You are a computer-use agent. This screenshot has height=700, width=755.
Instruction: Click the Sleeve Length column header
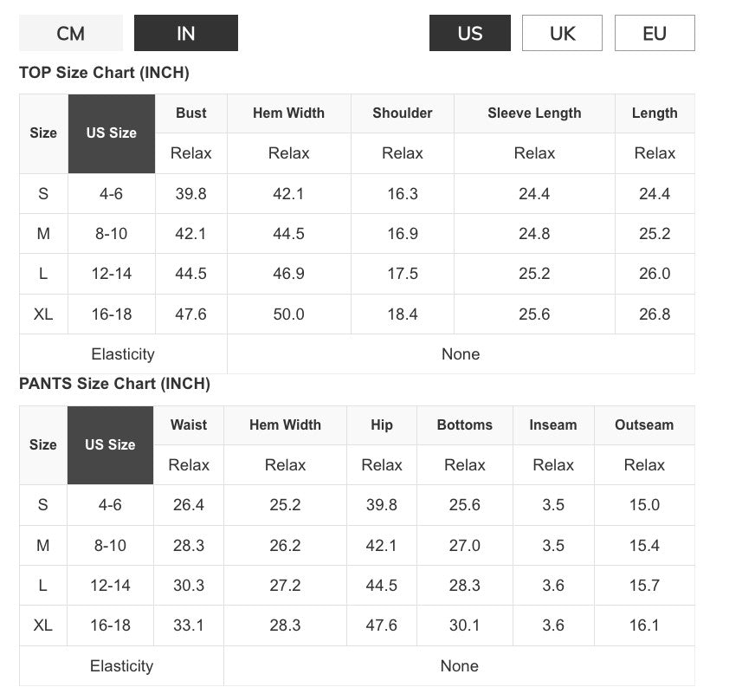[x=534, y=113]
